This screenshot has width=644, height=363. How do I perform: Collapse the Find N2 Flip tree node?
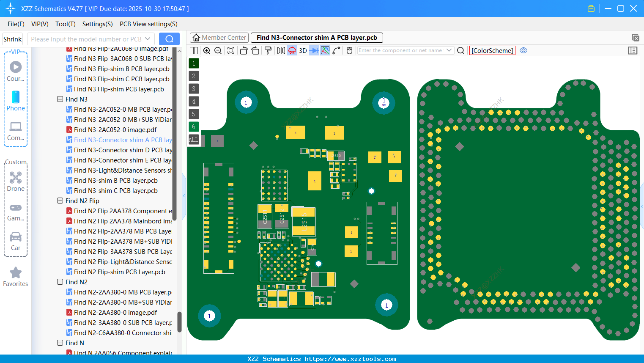coord(60,201)
